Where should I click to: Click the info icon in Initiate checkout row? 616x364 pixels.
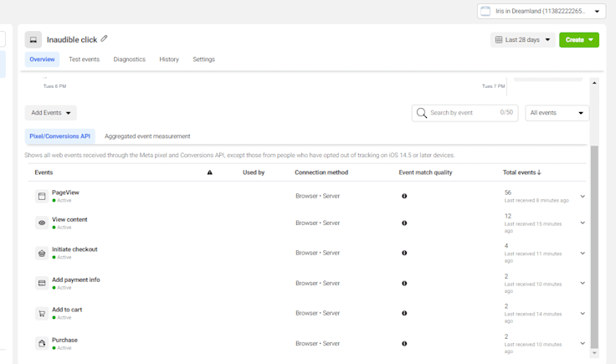coord(404,253)
